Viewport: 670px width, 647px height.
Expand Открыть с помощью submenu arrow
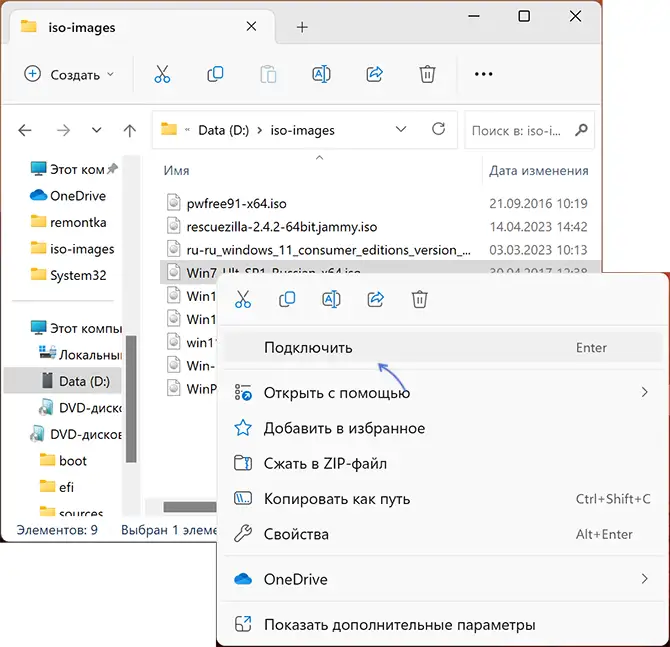click(645, 392)
